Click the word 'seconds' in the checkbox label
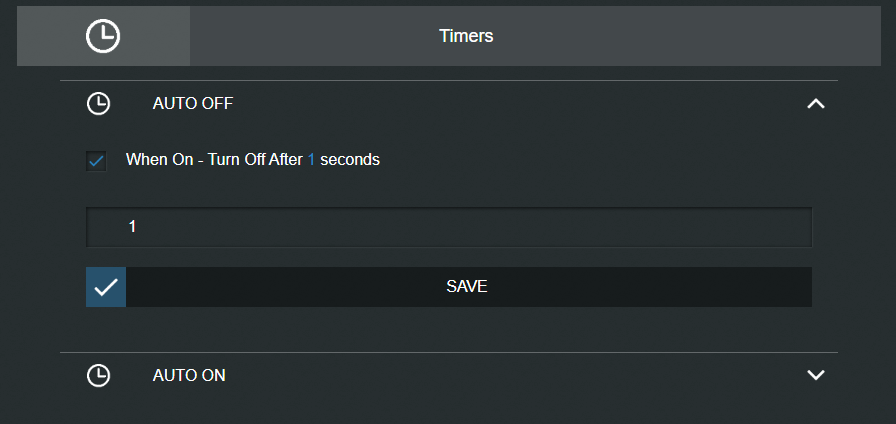 click(x=350, y=159)
